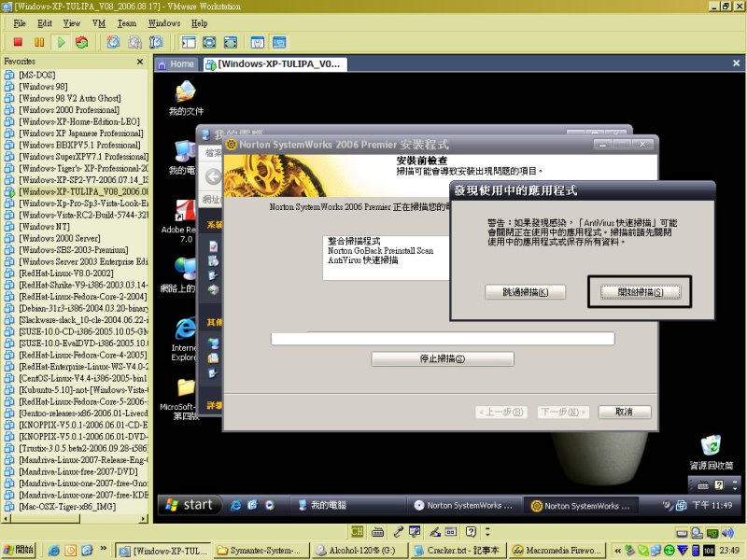Image resolution: width=747 pixels, height=560 pixels.
Task: Click host taskbar Alcohol-120% (G:) button
Action: pos(359,551)
